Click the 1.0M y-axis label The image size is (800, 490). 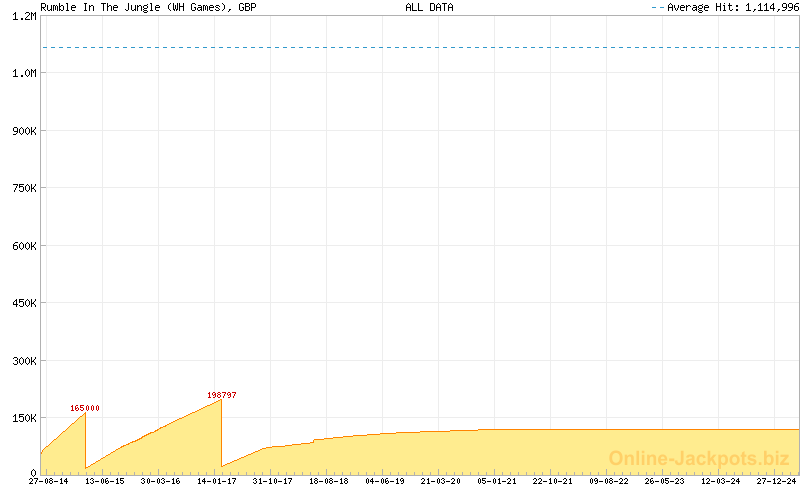(24, 73)
